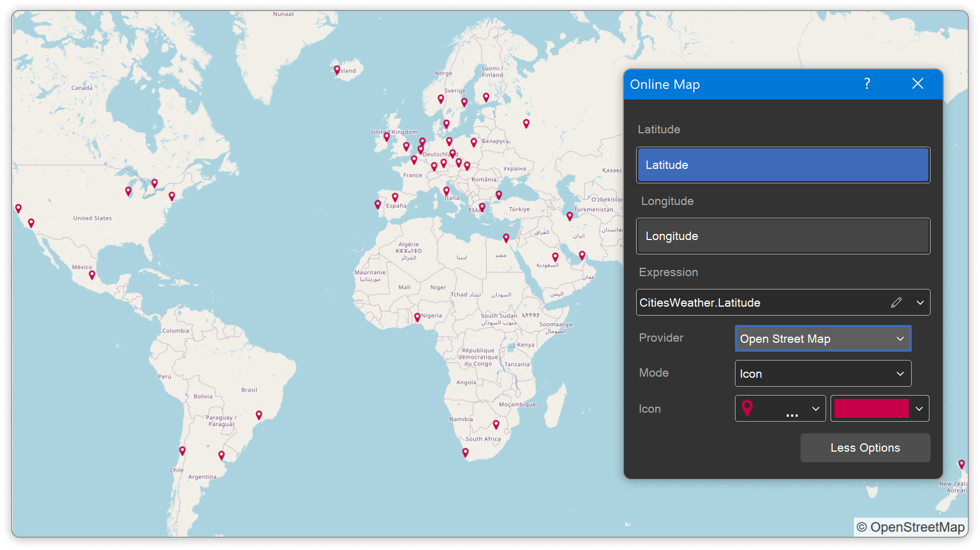Click the map pin in Egypt
Image resolution: width=980 pixels, height=550 pixels.
[x=506, y=238]
